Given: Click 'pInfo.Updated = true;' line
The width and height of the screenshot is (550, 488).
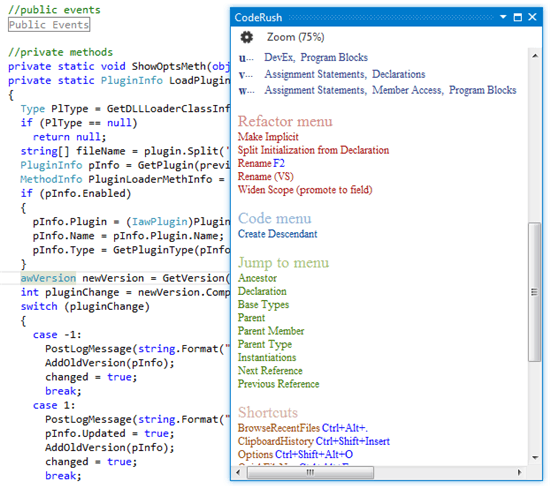Looking at the screenshot, I should [110, 434].
